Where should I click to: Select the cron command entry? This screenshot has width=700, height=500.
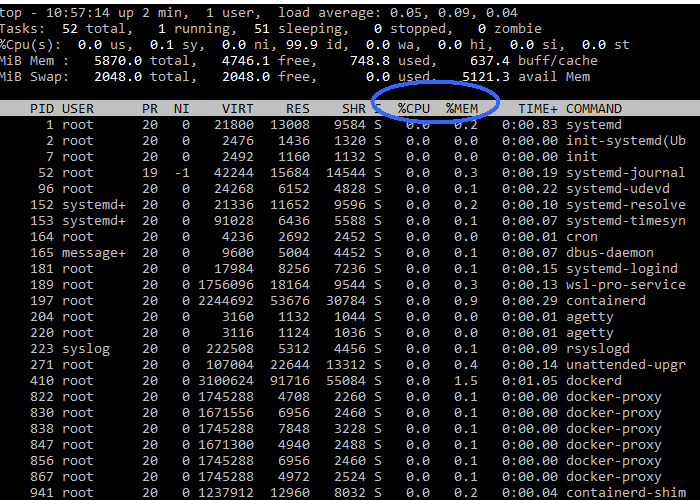pos(582,237)
